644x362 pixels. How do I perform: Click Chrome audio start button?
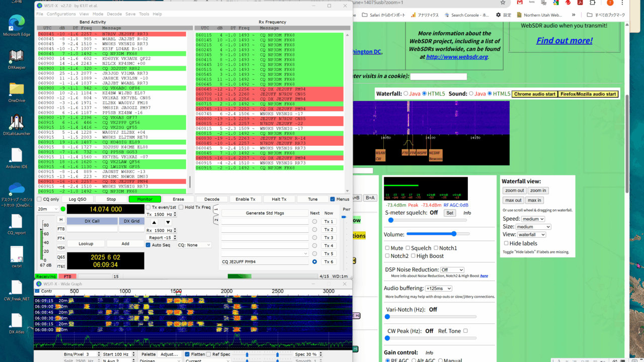point(535,94)
